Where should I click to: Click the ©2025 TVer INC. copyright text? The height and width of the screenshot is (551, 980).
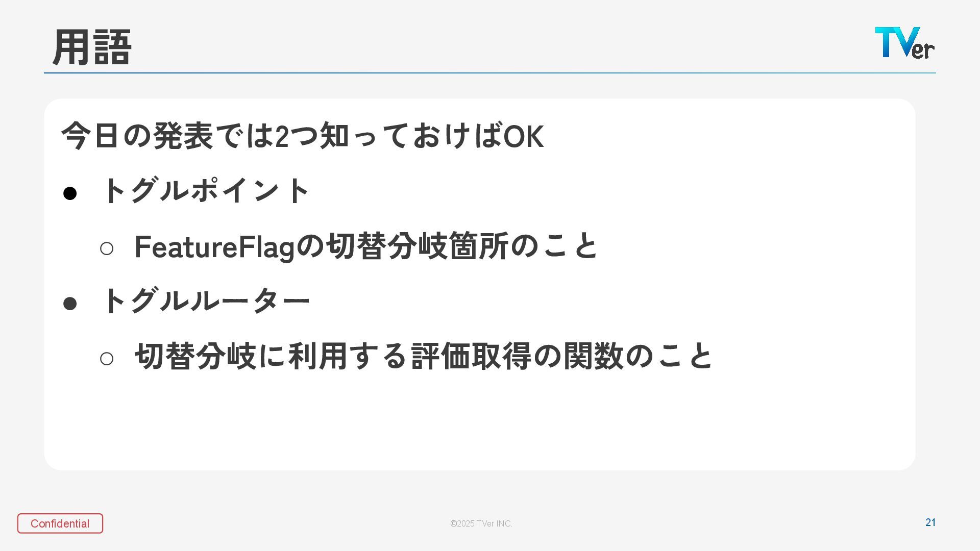click(x=481, y=523)
